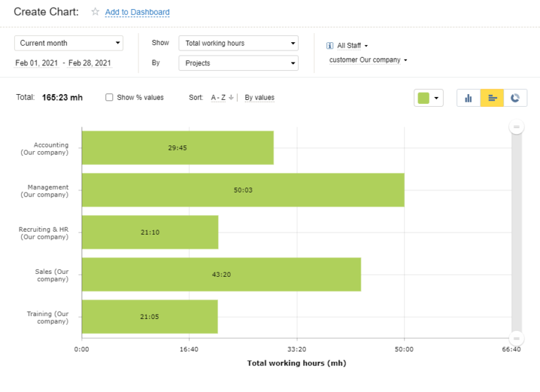
Task: Click bottom zoom handle of chart scrollbar
Action: 517,337
